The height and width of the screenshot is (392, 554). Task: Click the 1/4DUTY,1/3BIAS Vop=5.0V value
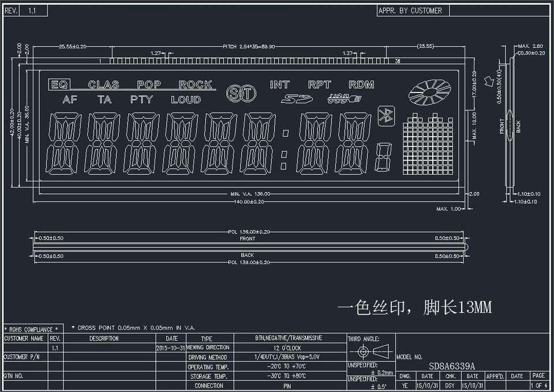click(287, 357)
